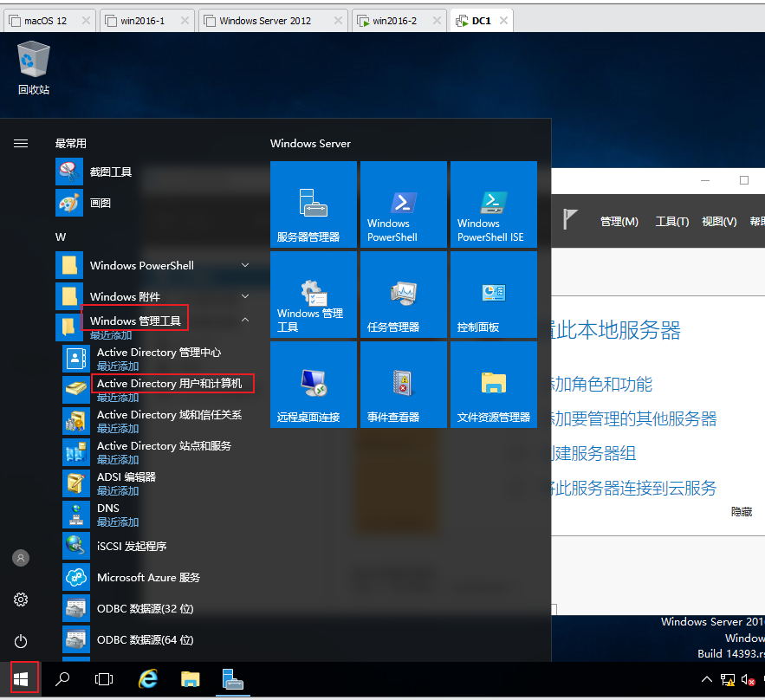Open ODBC 数据源(32 位)
Viewport: 765px width, 700px height.
pos(145,608)
